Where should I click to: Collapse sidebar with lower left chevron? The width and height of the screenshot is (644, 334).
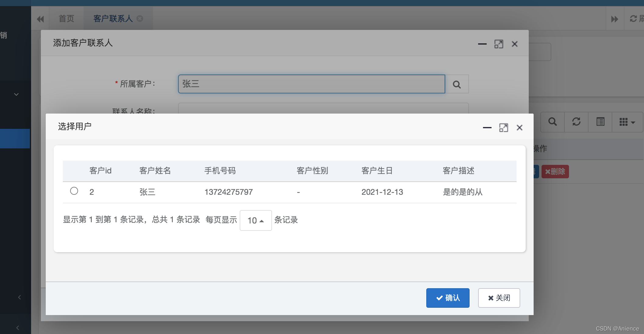click(18, 328)
